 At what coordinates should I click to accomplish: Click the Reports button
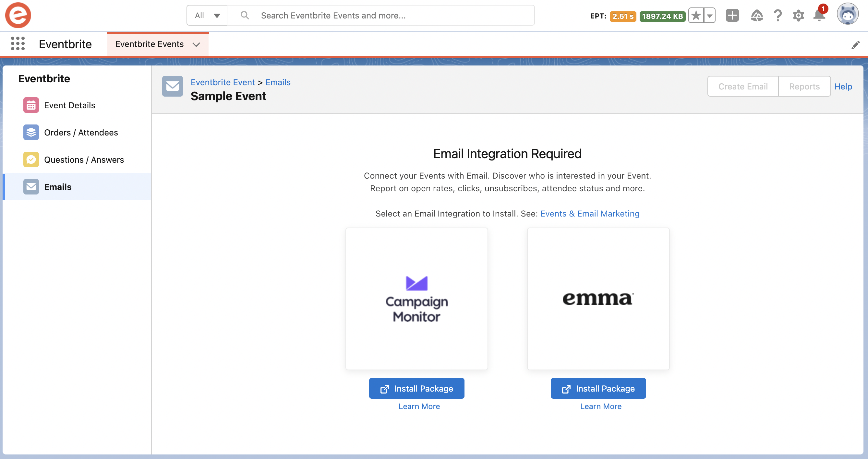[804, 87]
